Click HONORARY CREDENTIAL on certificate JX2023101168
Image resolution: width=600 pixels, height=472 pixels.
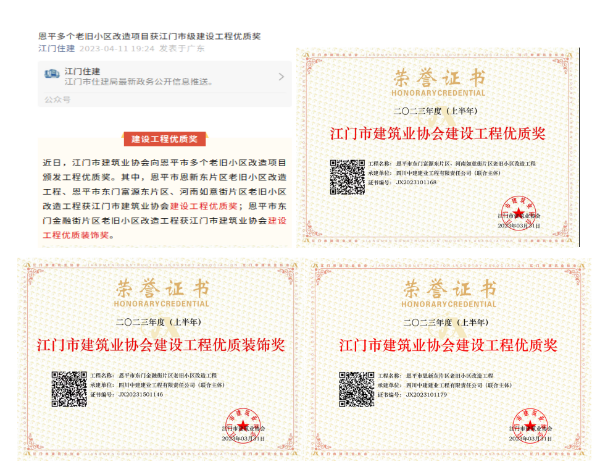[x=438, y=93]
